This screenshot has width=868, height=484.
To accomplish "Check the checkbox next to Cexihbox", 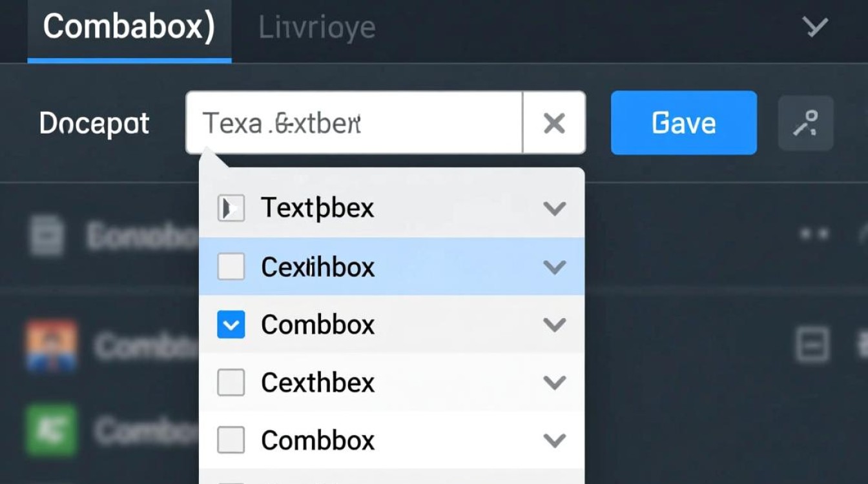I will [x=231, y=266].
